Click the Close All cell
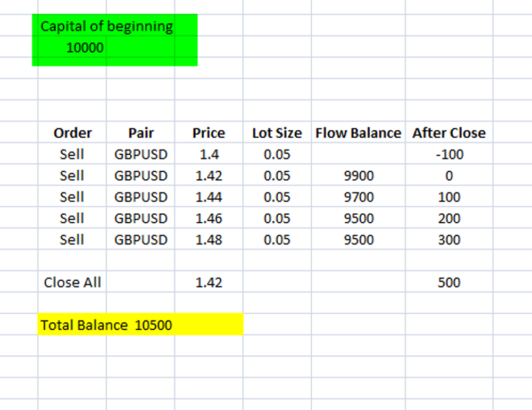The height and width of the screenshot is (410, 532). (72, 282)
